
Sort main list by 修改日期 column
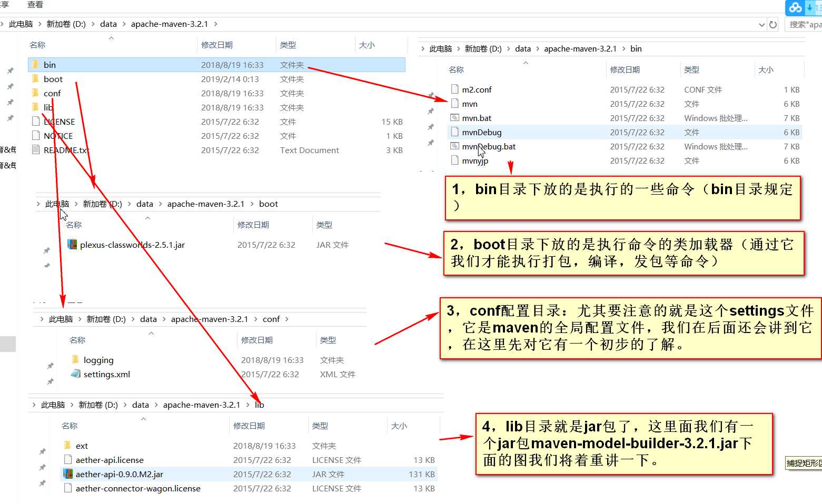point(217,45)
